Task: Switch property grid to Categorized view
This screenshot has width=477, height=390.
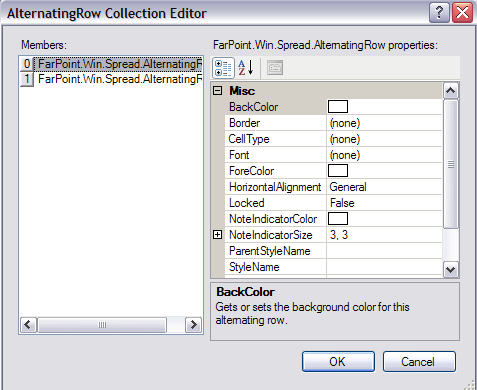Action: pos(223,68)
